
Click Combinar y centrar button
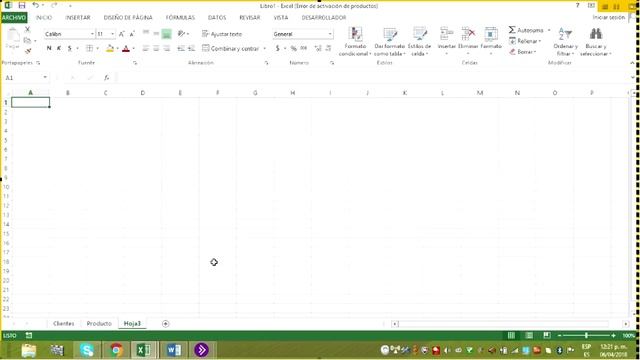coord(231,48)
